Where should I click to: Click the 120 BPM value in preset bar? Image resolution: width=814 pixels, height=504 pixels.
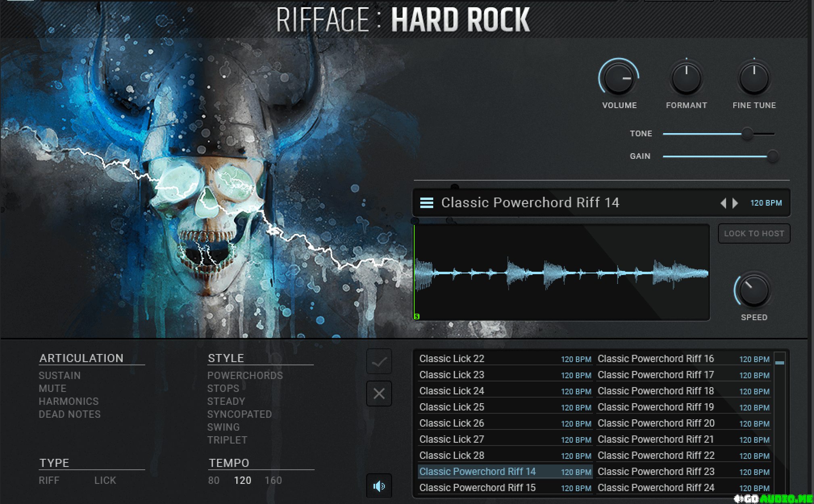766,203
